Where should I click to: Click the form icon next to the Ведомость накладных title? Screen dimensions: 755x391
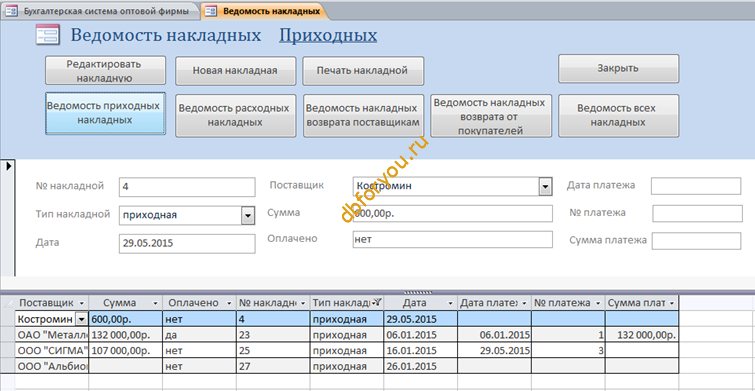(x=47, y=35)
